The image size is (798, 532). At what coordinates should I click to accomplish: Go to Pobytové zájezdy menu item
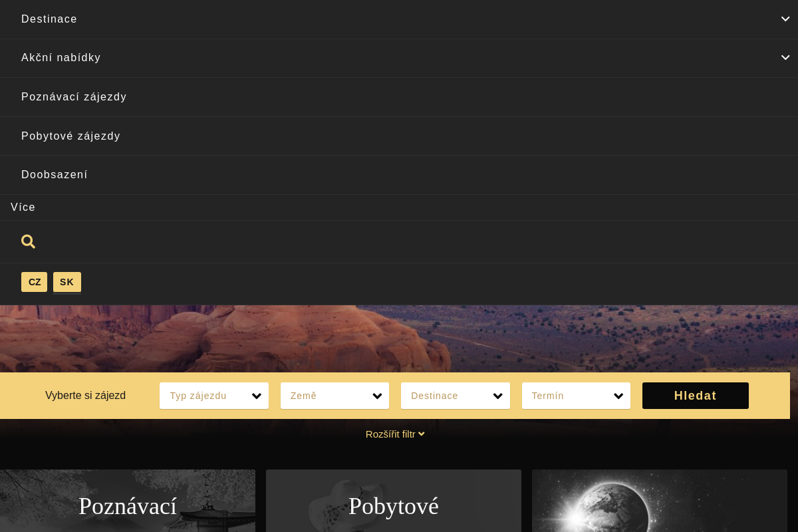coord(71,136)
